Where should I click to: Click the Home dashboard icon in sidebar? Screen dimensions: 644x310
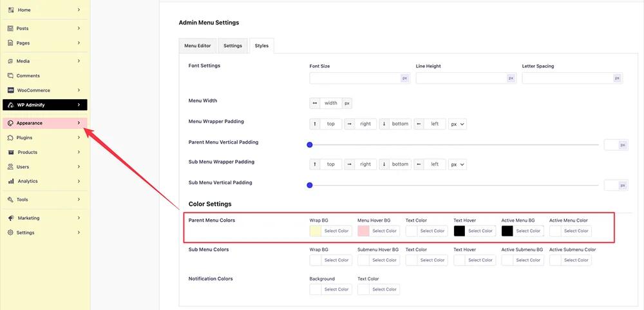[11, 10]
